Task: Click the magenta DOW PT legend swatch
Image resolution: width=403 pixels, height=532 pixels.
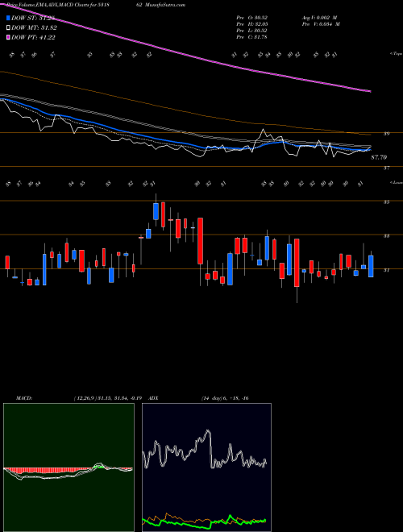Action: pyautogui.click(x=9, y=37)
